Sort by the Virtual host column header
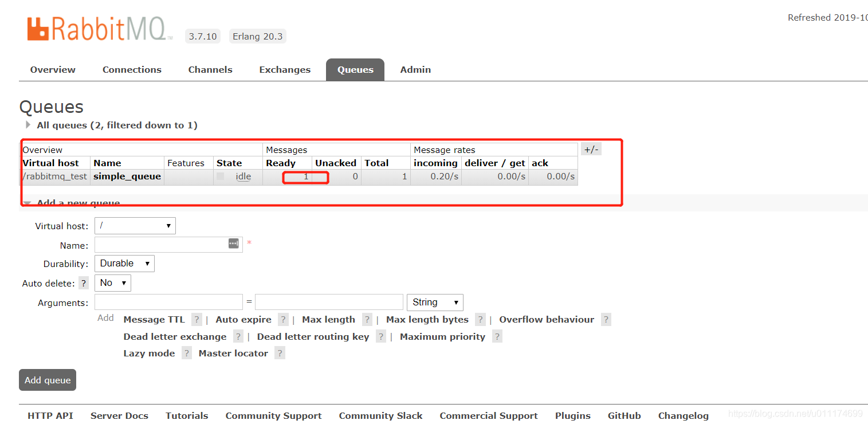 tap(50, 163)
